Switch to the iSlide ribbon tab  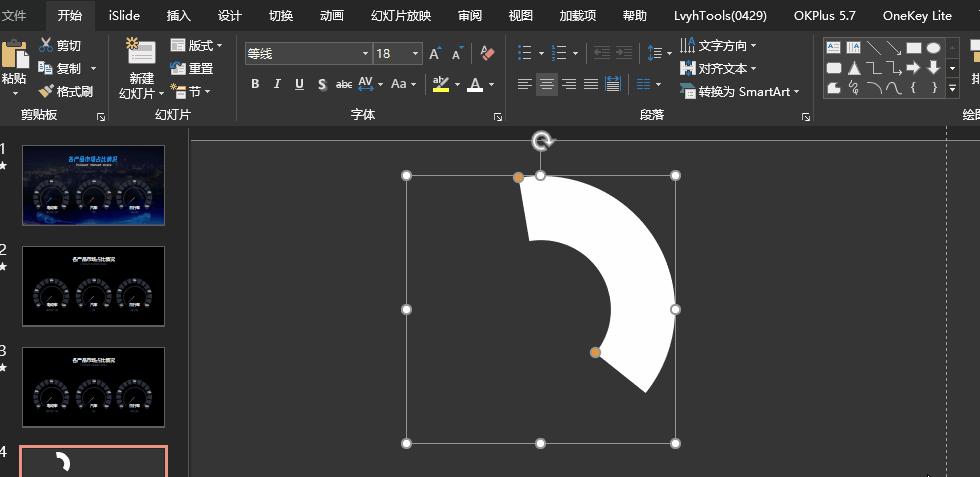click(x=125, y=15)
